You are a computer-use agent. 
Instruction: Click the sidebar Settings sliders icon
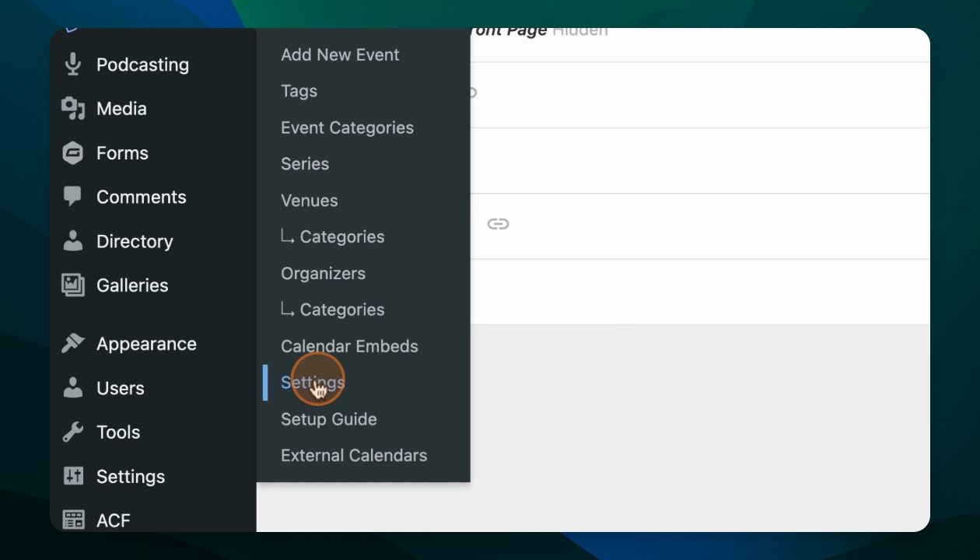tap(73, 476)
